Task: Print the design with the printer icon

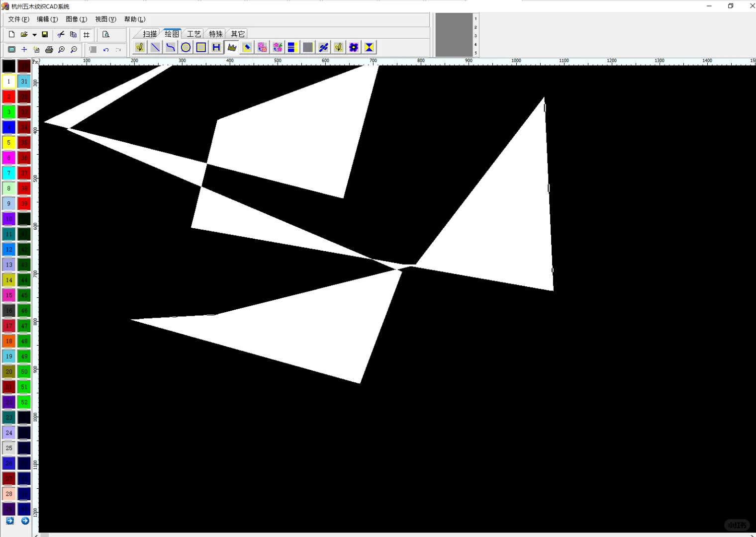Action: tap(49, 50)
